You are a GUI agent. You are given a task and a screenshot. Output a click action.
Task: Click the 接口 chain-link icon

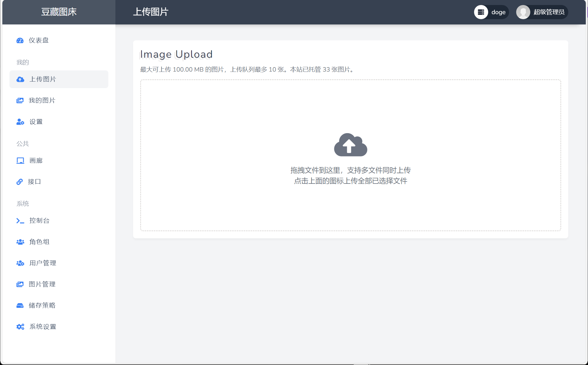pyautogui.click(x=20, y=181)
